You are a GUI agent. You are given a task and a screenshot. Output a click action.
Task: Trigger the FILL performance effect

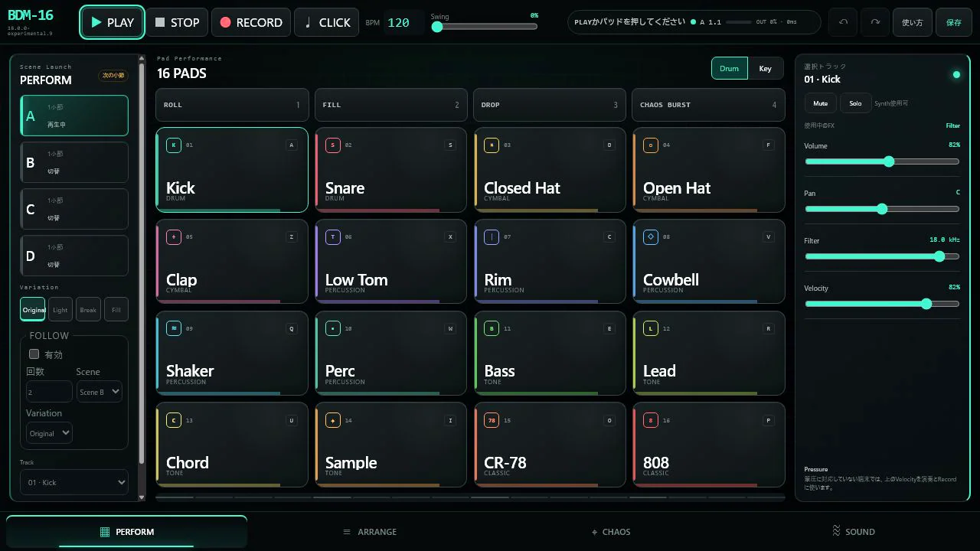391,105
